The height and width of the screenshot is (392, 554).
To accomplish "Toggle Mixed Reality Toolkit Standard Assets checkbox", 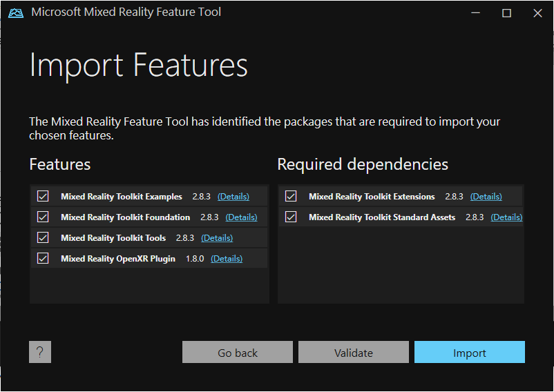I will coord(291,217).
